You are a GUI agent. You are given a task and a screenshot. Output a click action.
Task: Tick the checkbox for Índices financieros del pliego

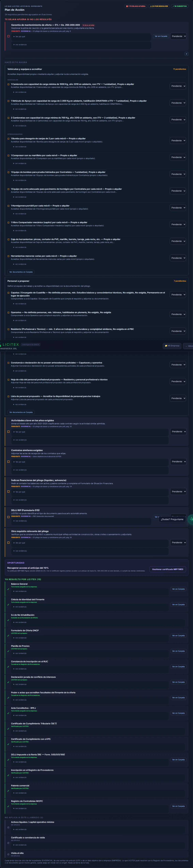8,492
